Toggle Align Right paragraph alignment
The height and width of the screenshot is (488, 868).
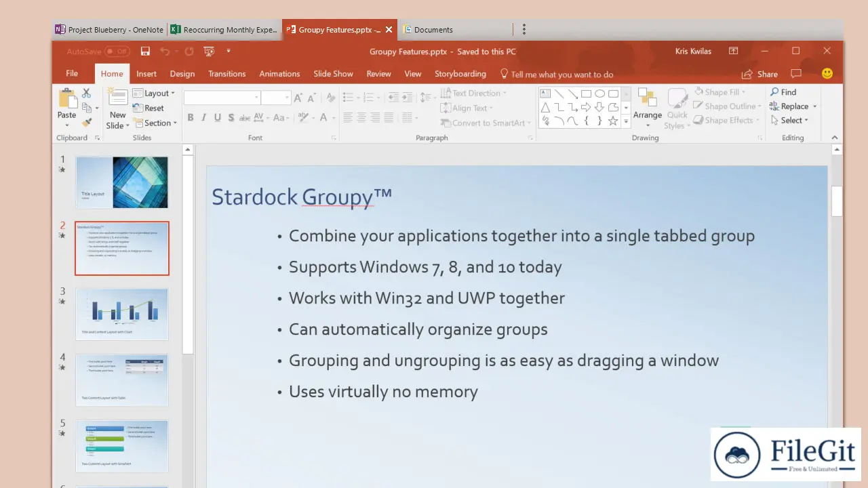coord(375,118)
